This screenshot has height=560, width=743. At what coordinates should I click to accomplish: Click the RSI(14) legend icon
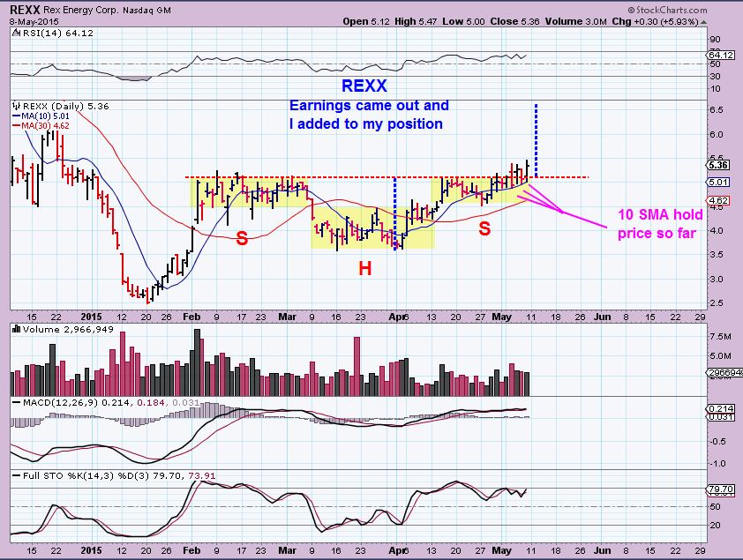16,34
